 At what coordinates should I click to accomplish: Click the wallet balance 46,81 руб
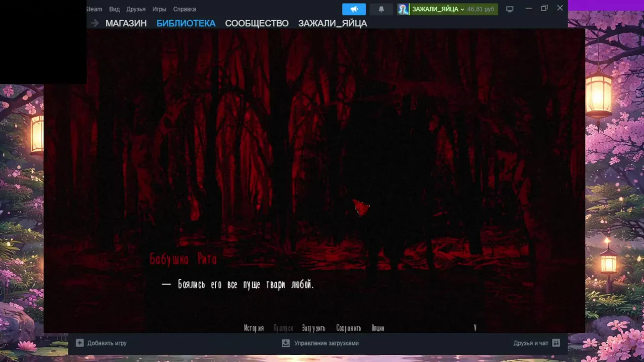tap(480, 9)
